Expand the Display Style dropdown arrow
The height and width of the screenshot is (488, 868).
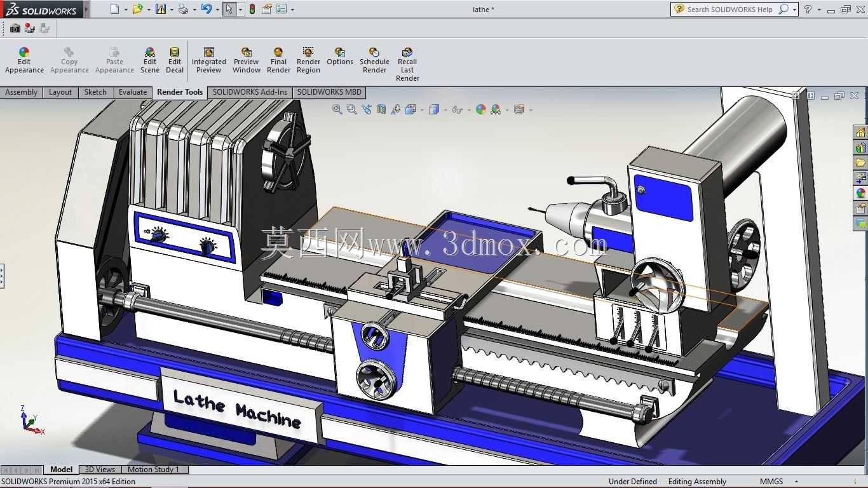tap(445, 110)
